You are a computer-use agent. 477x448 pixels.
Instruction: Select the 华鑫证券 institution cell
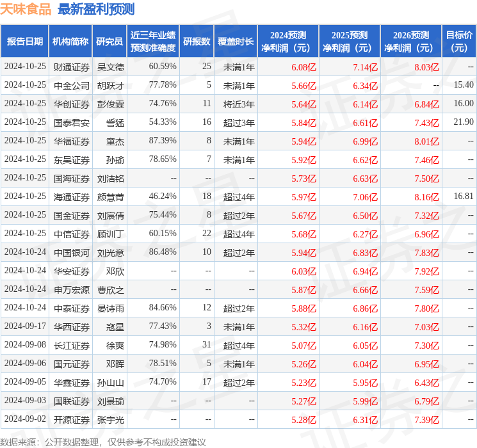[72, 382]
